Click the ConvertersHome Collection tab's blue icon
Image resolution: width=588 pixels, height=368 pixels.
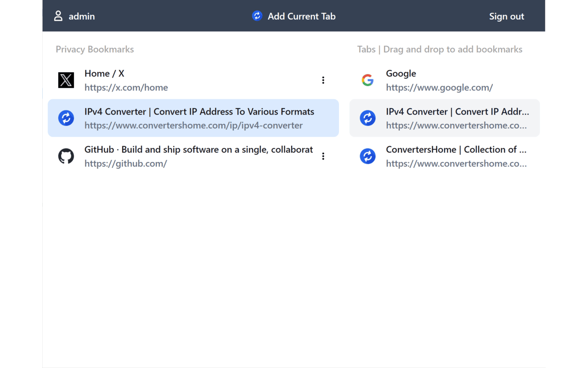pyautogui.click(x=367, y=156)
